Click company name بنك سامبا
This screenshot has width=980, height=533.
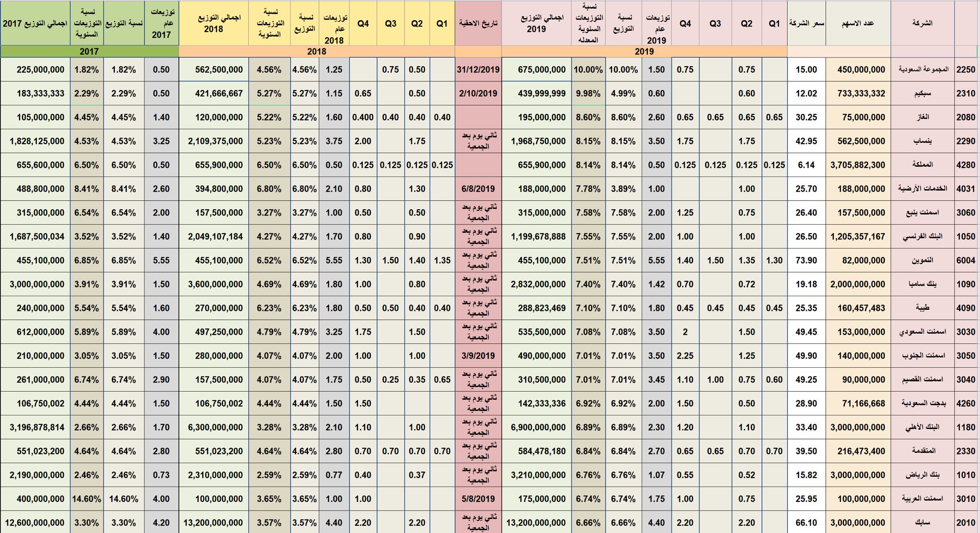point(923,284)
